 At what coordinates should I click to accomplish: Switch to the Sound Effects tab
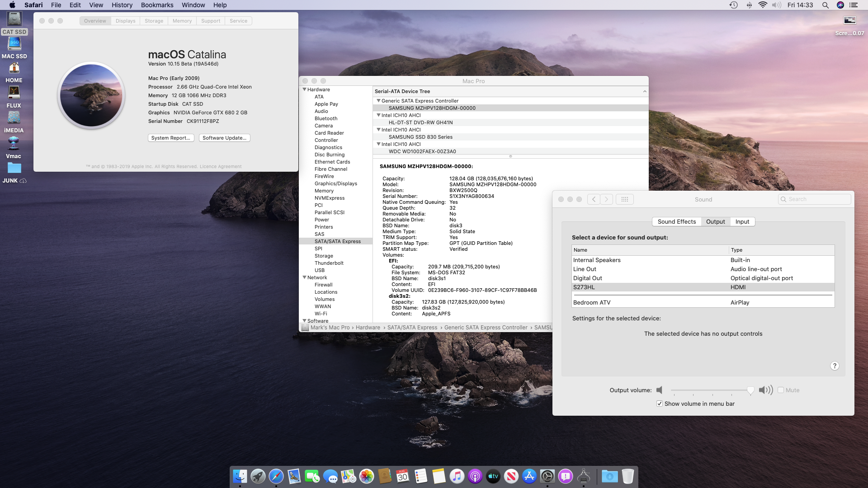pyautogui.click(x=676, y=222)
